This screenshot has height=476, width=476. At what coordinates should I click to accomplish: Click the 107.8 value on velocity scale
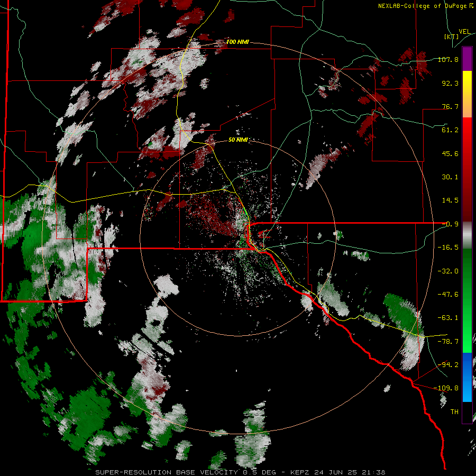[x=448, y=59]
